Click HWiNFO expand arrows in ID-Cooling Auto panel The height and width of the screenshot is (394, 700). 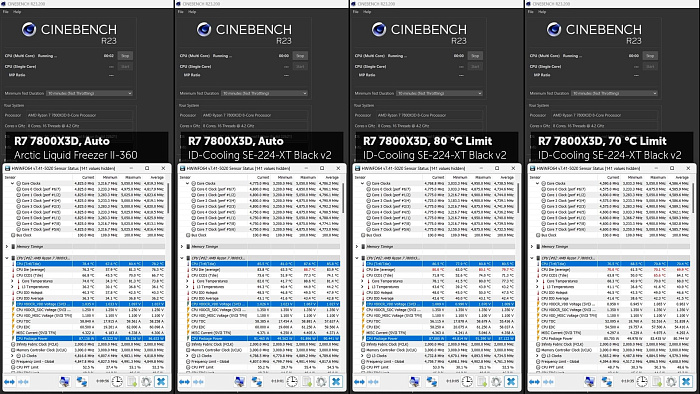coord(184,382)
